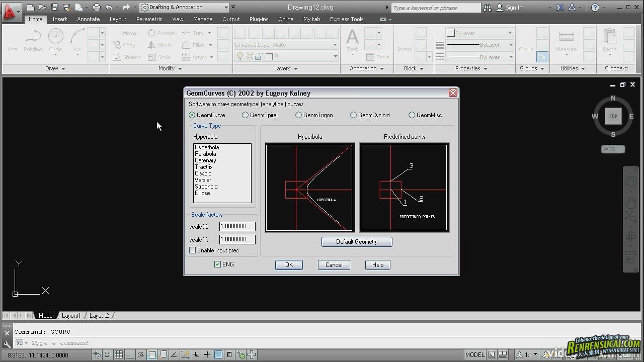Toggle the Ortho Mode status bar icon
The height and width of the screenshot is (362, 644).
[130, 354]
